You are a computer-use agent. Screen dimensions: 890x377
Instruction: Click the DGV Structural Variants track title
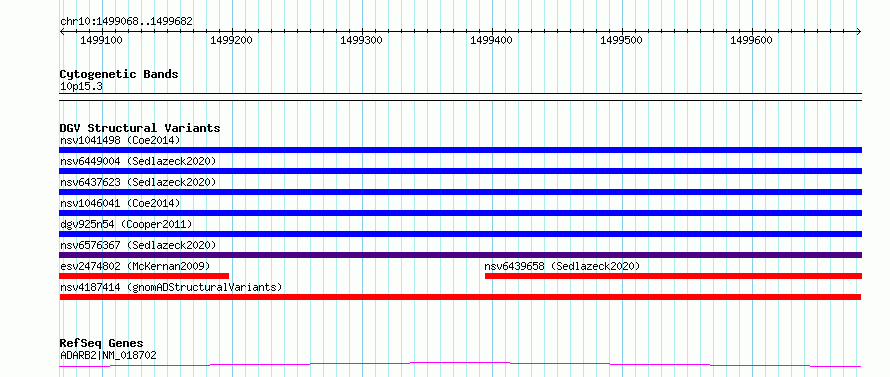[140, 128]
